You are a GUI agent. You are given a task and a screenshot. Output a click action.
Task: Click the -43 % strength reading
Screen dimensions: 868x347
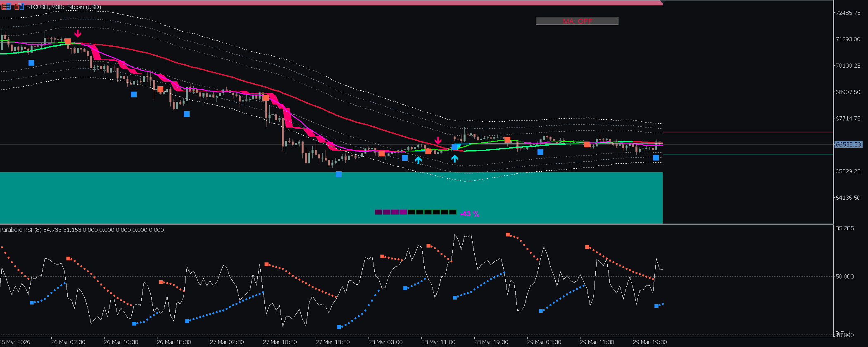[x=470, y=214]
